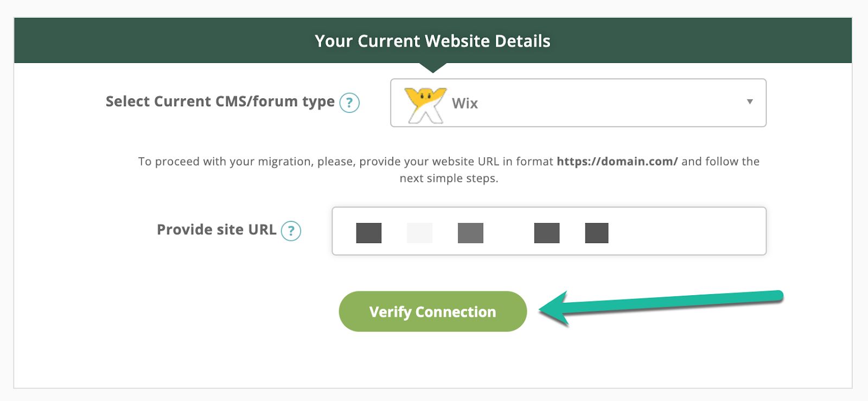The image size is (868, 401).
Task: Open the CMS type tooltip via its circle icon
Action: tap(349, 101)
